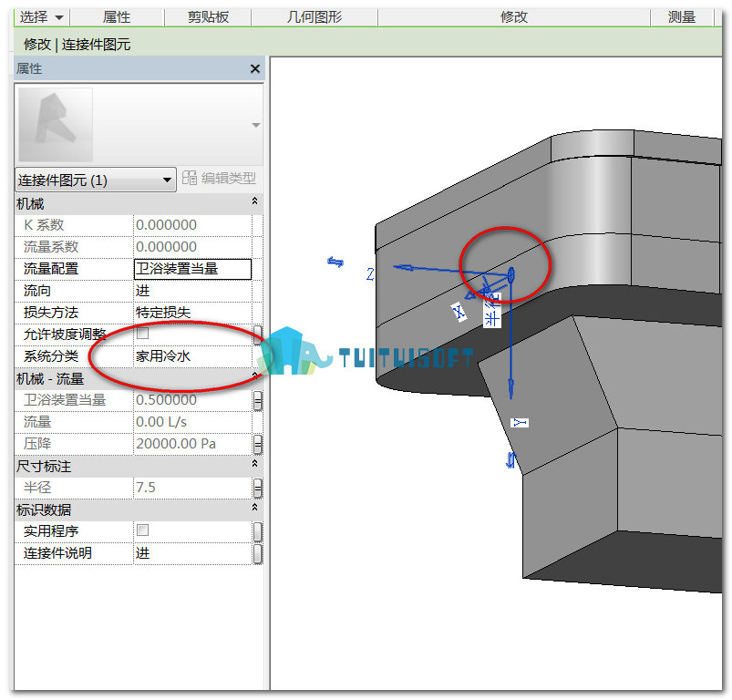
Task: Click the Z axis label in the view
Action: 370,274
